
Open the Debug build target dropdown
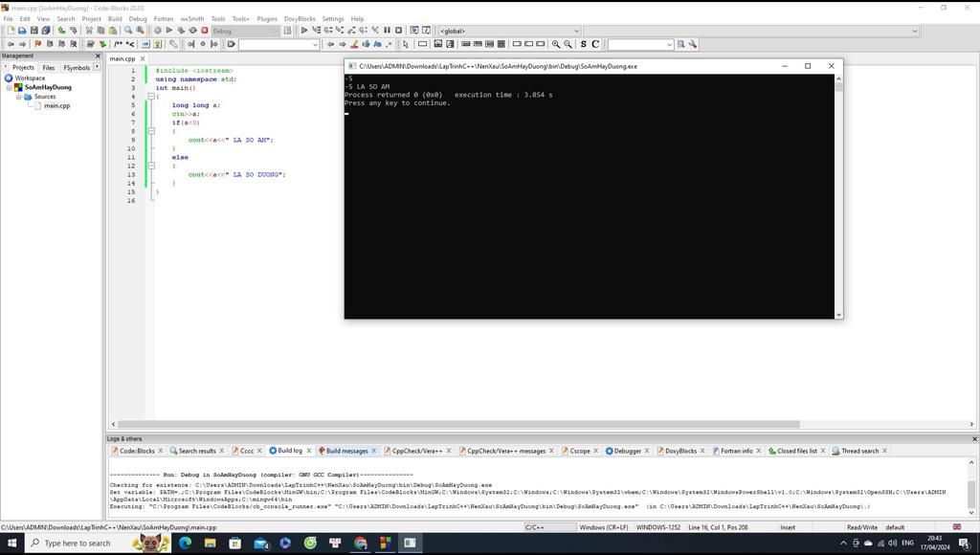(x=245, y=31)
